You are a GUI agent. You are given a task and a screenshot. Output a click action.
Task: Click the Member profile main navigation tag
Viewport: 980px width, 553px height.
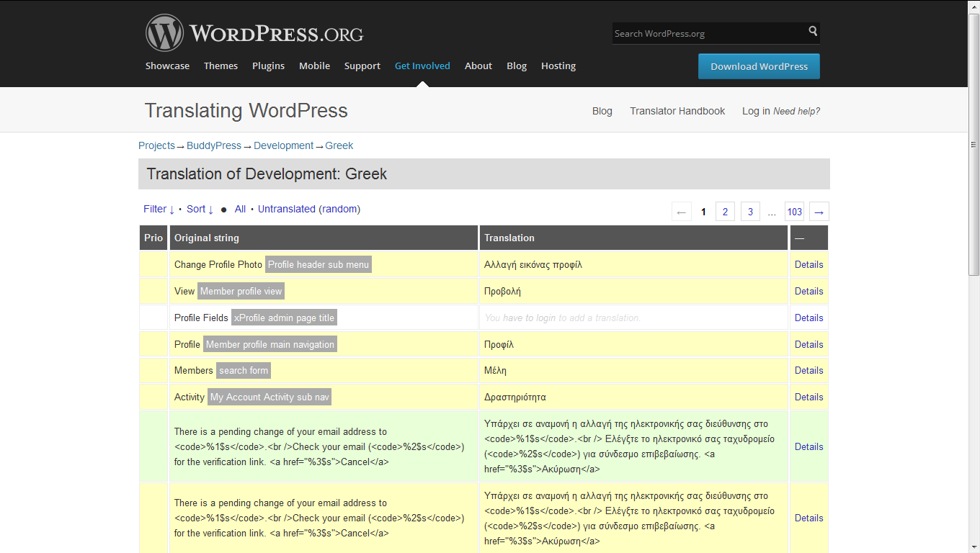(x=270, y=344)
